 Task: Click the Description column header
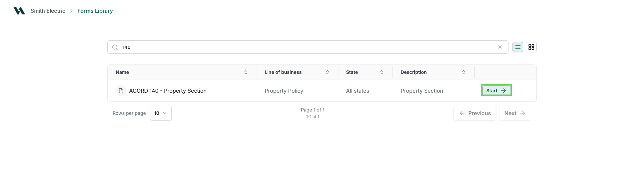414,72
